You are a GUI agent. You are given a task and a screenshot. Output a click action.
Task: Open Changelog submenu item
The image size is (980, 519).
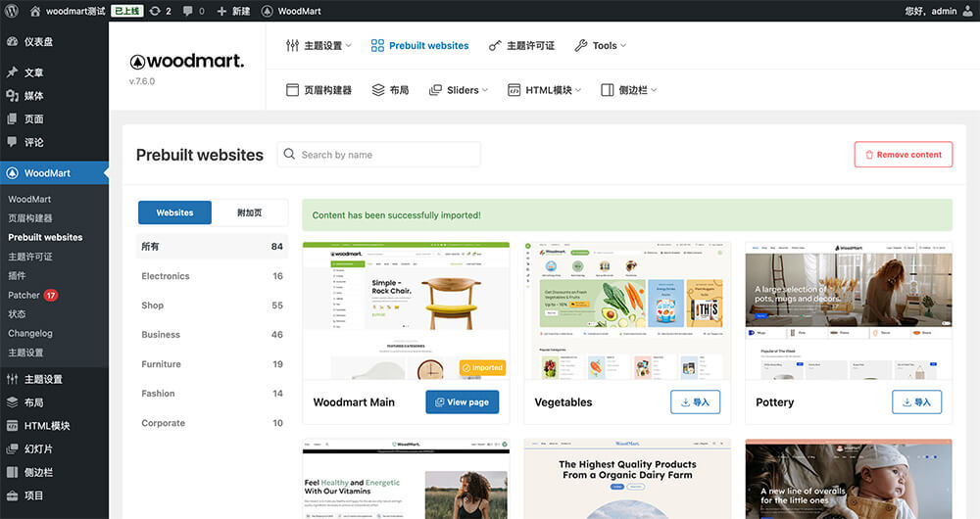coord(30,333)
